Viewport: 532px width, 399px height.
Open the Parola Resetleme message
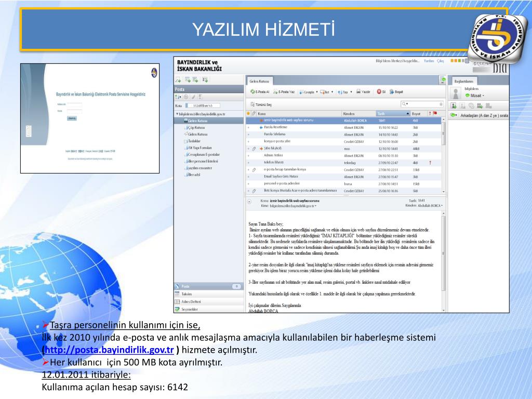pyautogui.click(x=344, y=128)
